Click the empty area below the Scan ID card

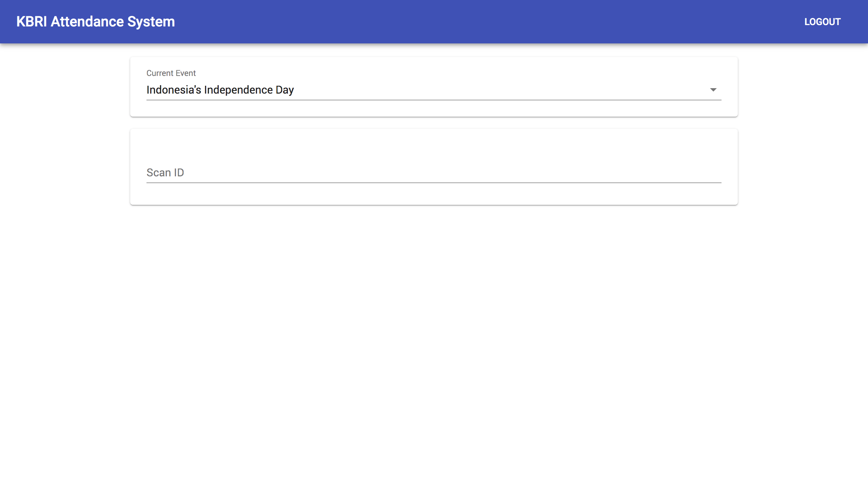[x=433, y=322]
